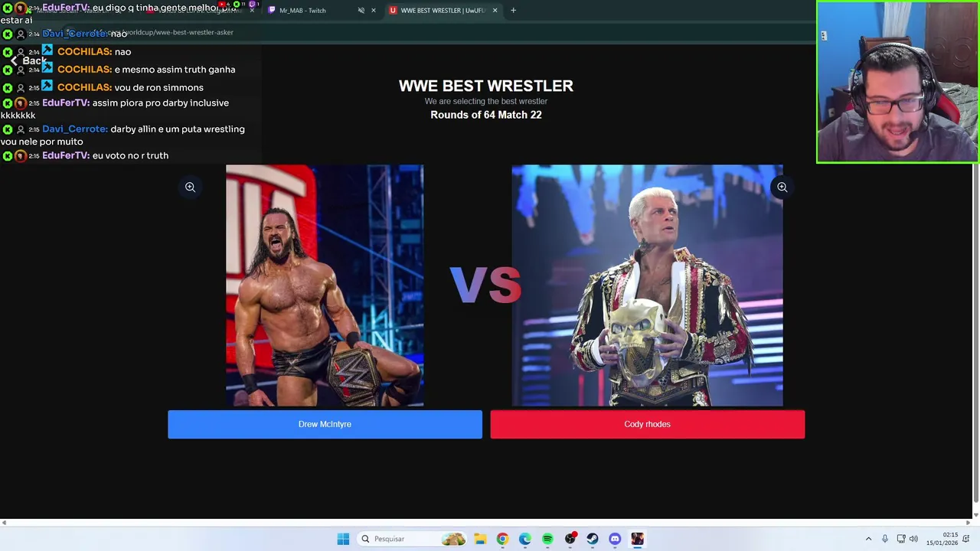Open Google Chrome from the taskbar
The height and width of the screenshot is (551, 980).
tap(502, 539)
